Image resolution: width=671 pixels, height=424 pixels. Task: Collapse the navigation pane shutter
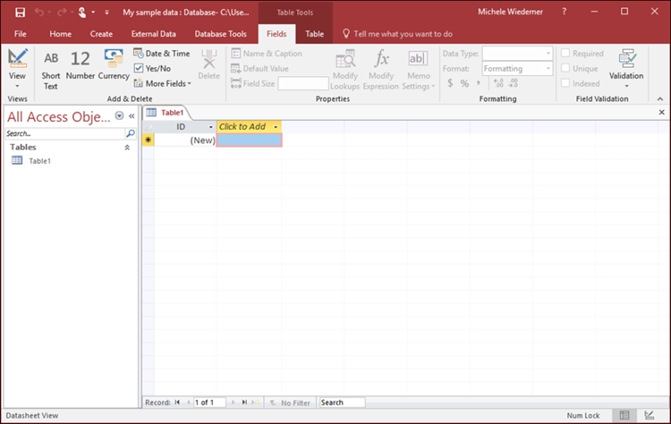[x=132, y=116]
